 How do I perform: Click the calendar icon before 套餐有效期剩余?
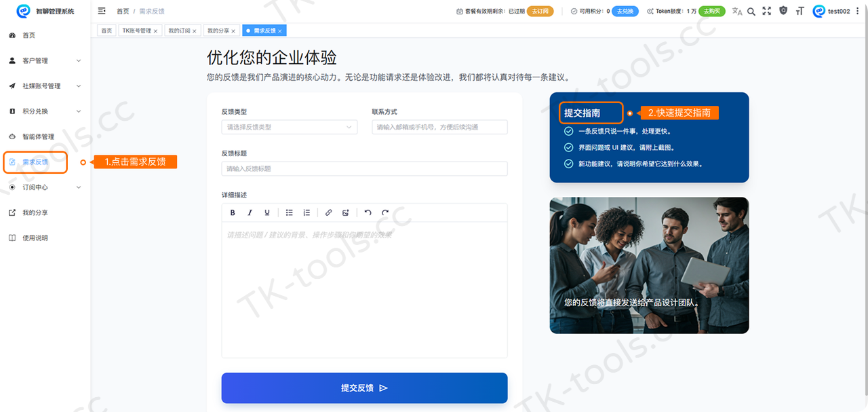(x=460, y=12)
